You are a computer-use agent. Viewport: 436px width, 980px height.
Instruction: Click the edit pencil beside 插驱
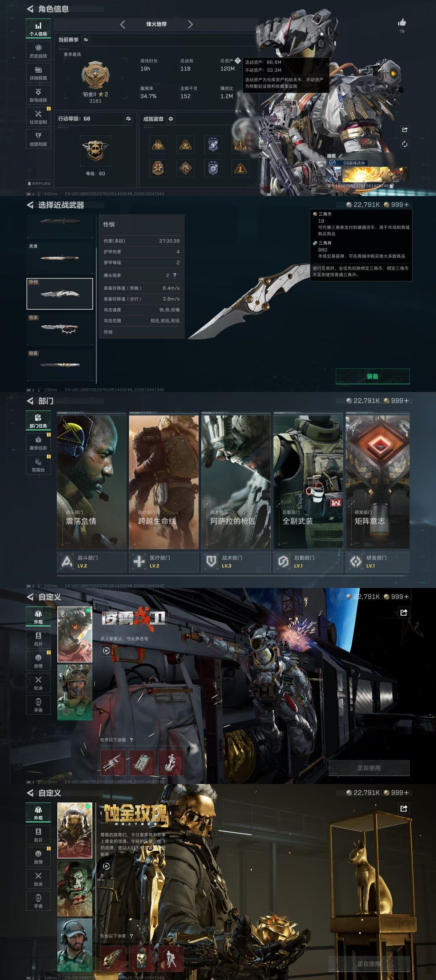(340, 156)
